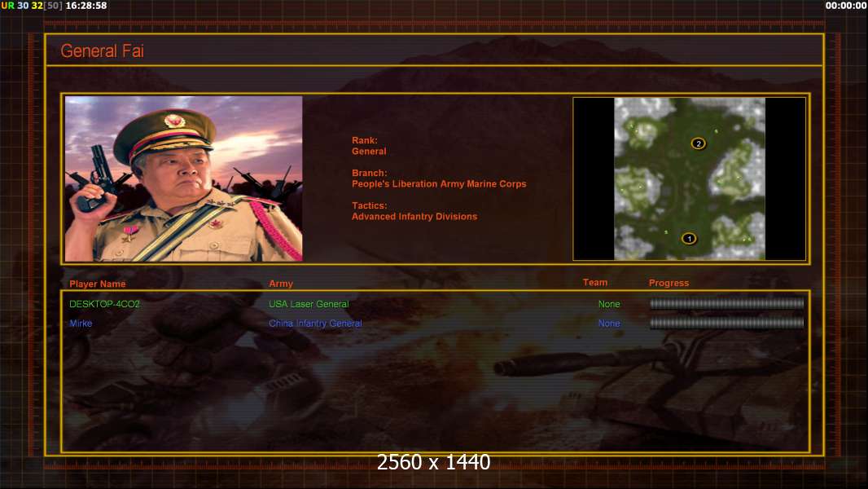The image size is (868, 489).
Task: Click start position marker 2 on minimap
Action: click(x=698, y=143)
